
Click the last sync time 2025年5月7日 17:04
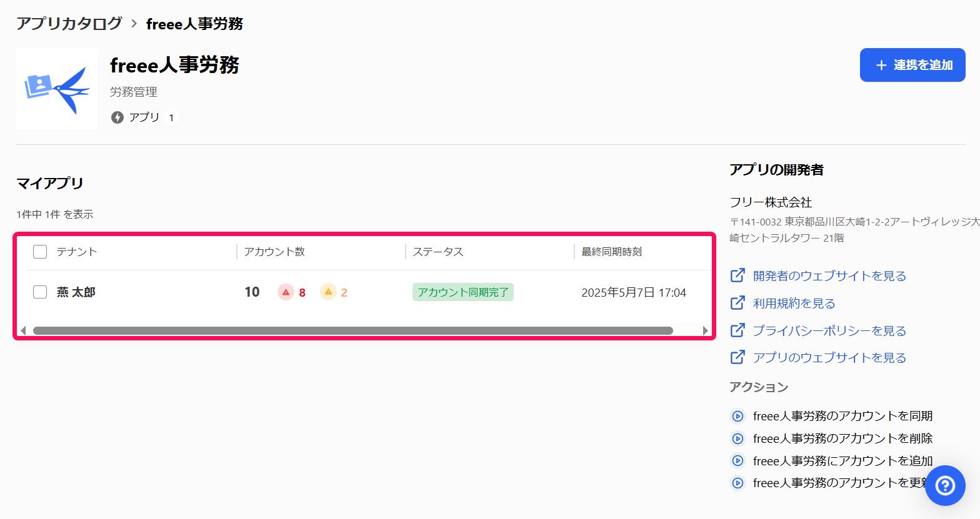click(634, 292)
